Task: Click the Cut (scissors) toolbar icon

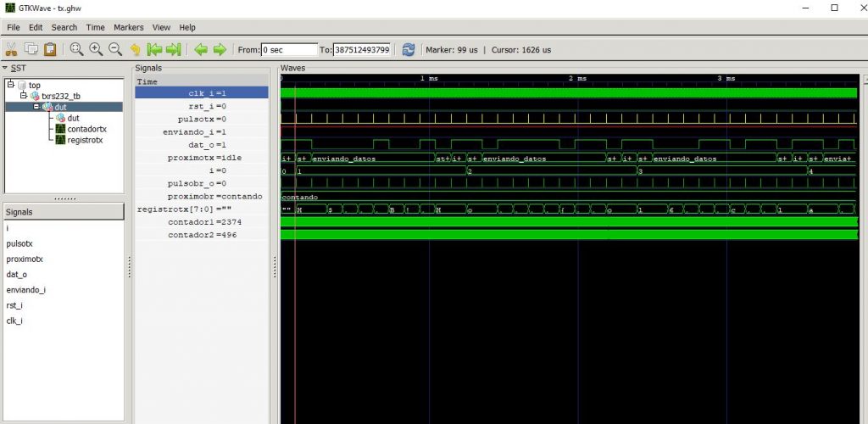Action: coord(13,50)
